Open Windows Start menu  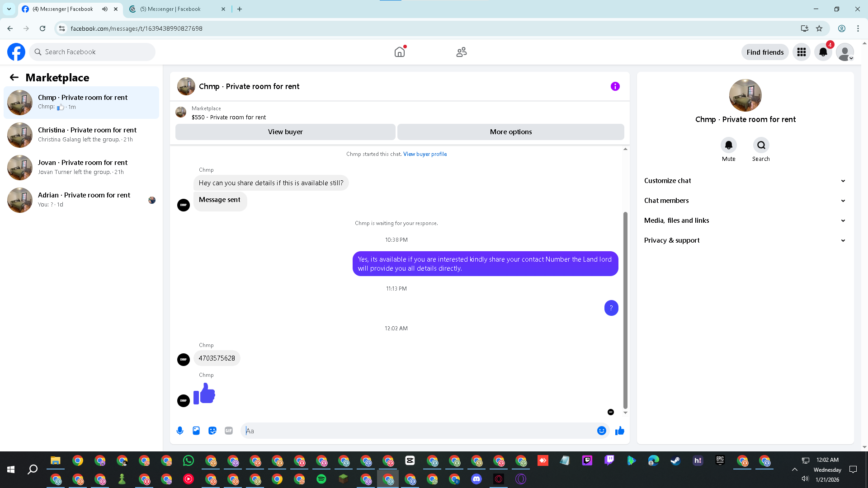(11, 470)
